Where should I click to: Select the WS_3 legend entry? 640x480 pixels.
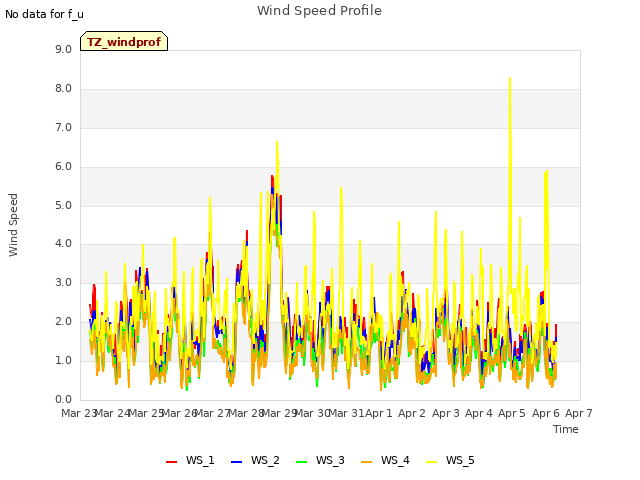[320, 460]
